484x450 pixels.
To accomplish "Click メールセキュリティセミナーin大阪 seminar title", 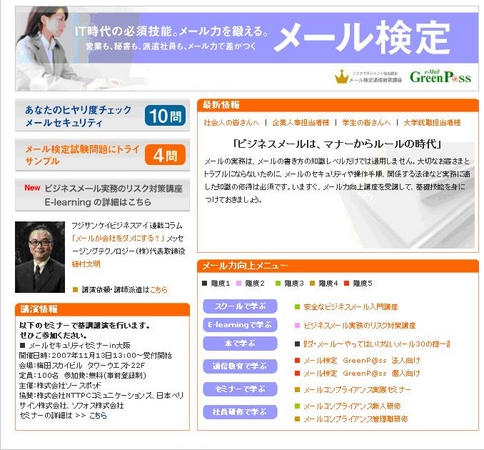I will coord(79,345).
